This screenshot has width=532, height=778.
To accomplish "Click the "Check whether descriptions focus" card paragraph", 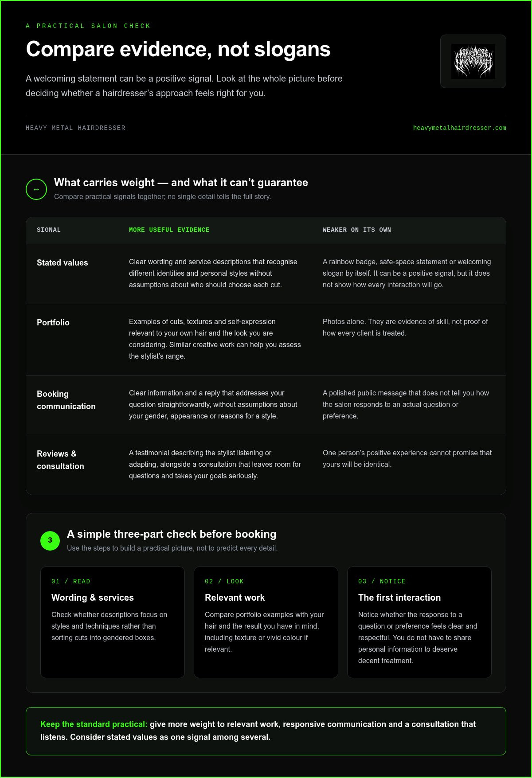I will (110, 626).
